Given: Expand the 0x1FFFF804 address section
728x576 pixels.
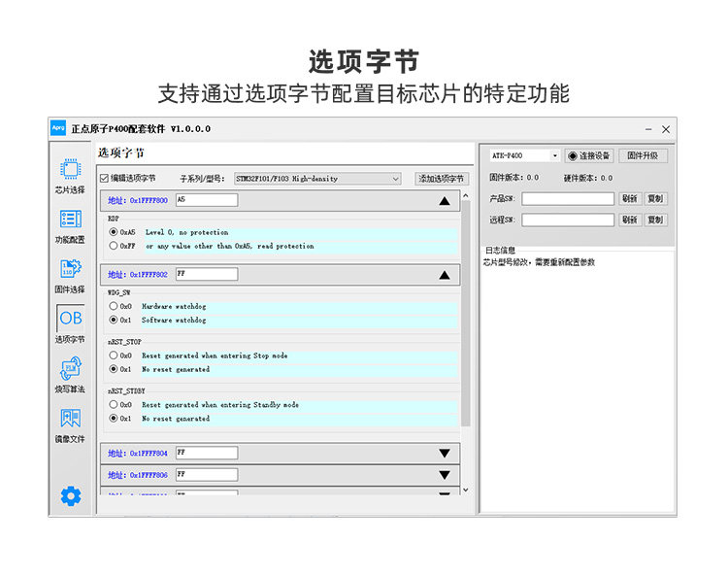Looking at the screenshot, I should pos(445,453).
